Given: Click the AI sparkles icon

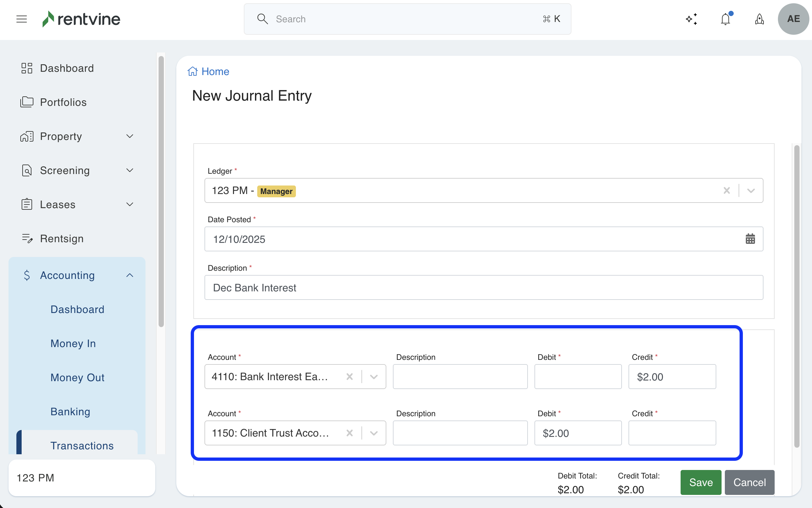Looking at the screenshot, I should click(691, 19).
